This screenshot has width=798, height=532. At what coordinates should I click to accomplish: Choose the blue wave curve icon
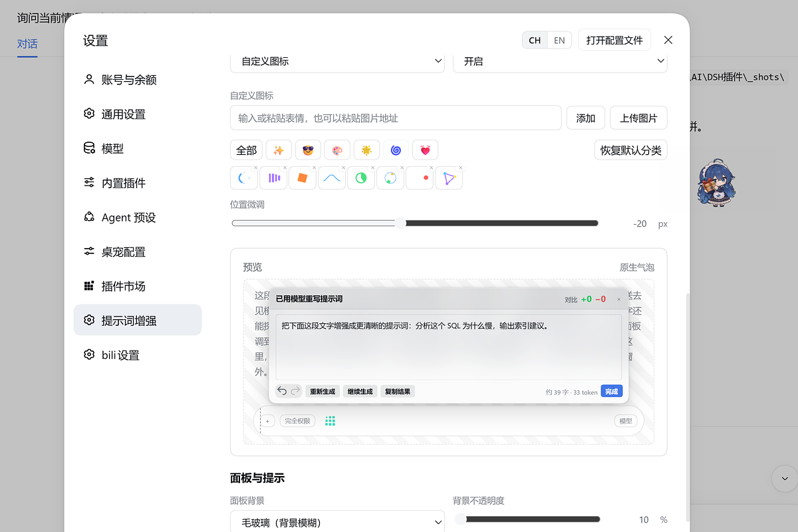pos(332,178)
